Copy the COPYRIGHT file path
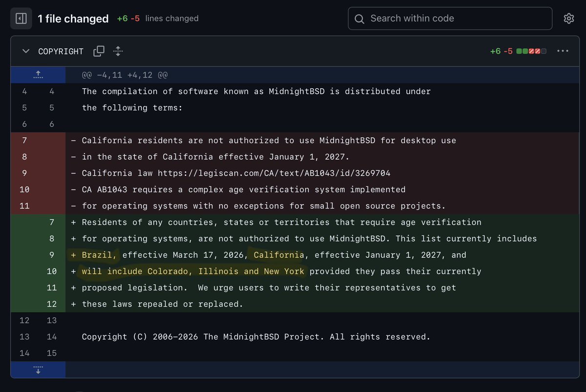 (99, 51)
